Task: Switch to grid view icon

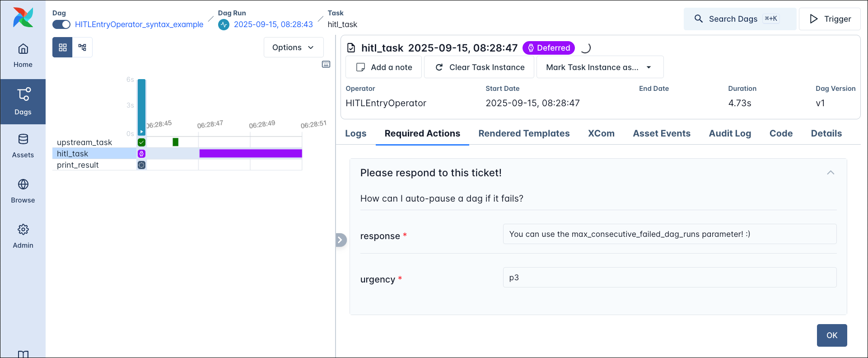Action: (x=62, y=47)
